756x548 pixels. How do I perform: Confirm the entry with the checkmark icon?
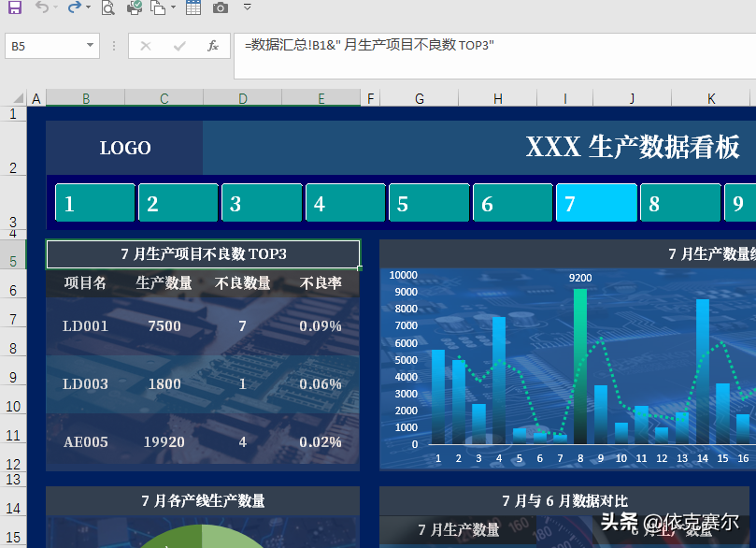click(179, 46)
